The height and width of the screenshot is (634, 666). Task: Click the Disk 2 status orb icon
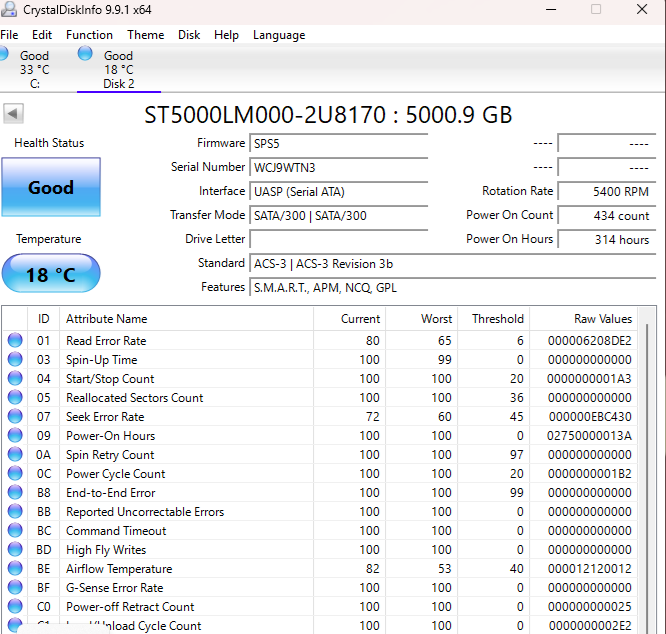click(85, 53)
